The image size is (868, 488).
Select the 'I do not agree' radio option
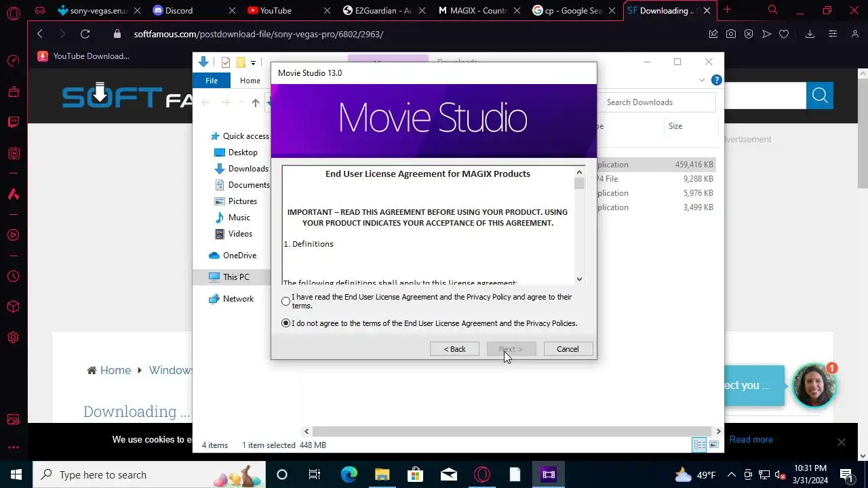pyautogui.click(x=285, y=323)
